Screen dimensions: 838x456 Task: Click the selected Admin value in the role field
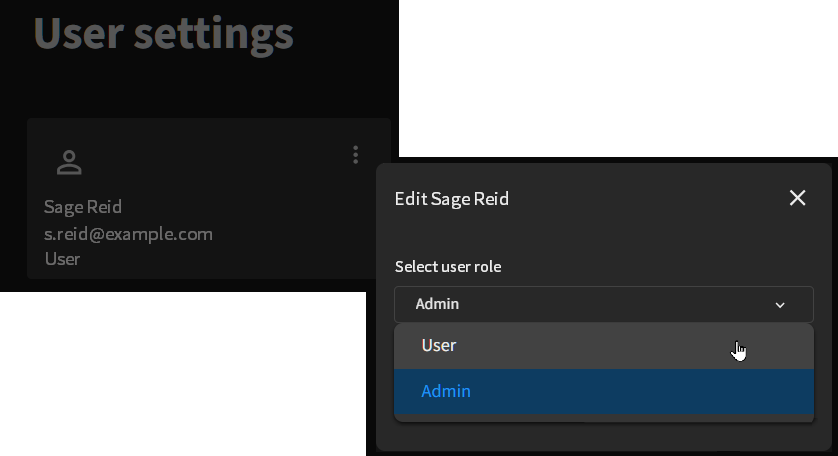coord(437,304)
